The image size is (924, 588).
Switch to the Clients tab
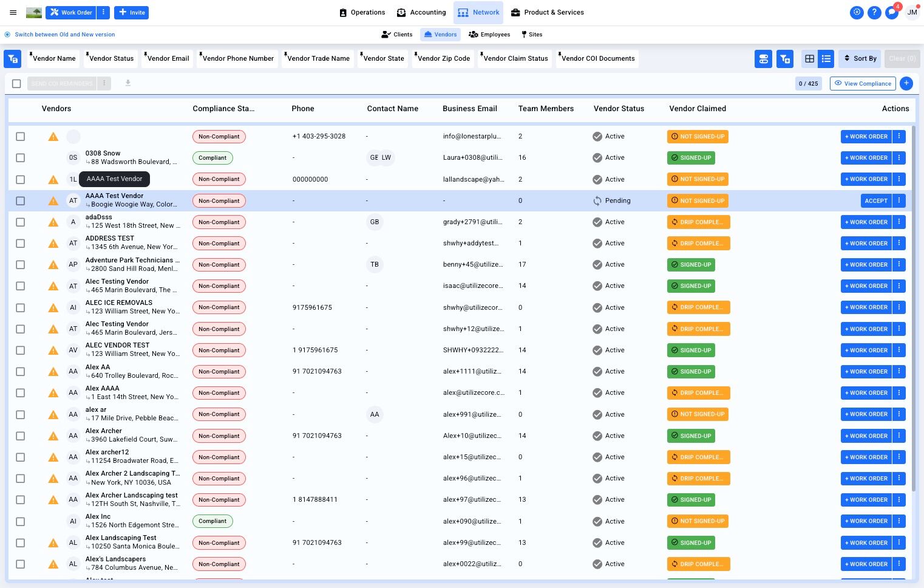(396, 35)
